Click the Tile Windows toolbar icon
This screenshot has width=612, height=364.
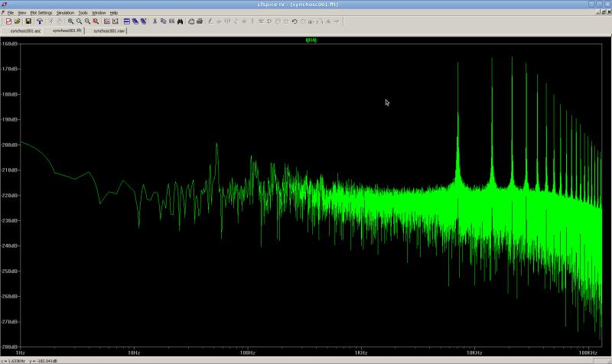[126, 21]
